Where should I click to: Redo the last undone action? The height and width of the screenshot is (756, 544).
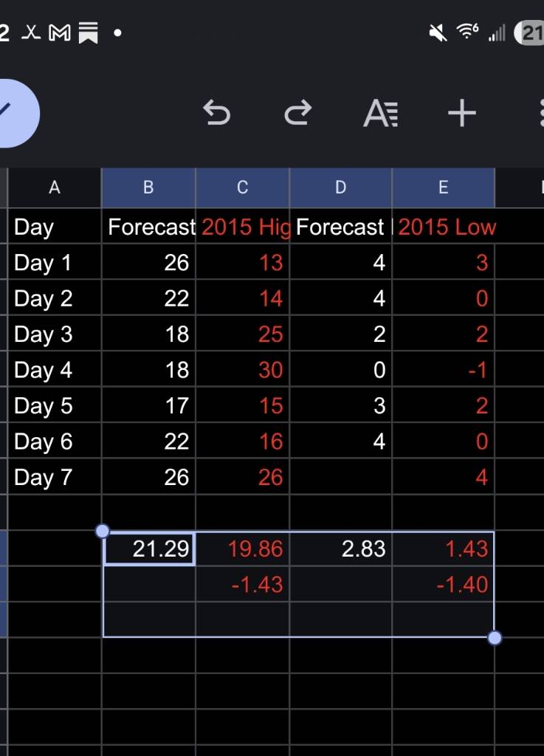click(x=297, y=114)
